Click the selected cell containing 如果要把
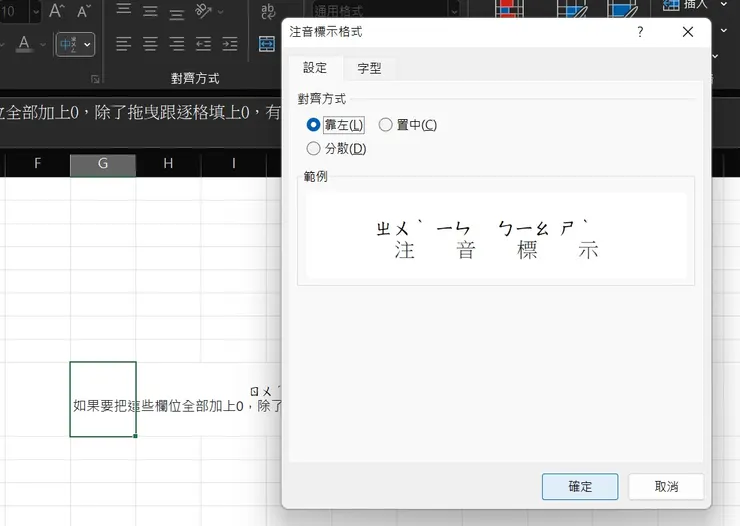This screenshot has height=526, width=740. coord(103,399)
